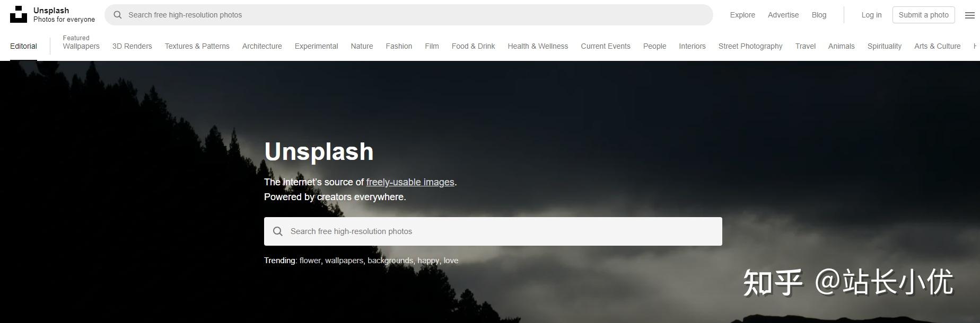Open the Spirituality category

(884, 46)
